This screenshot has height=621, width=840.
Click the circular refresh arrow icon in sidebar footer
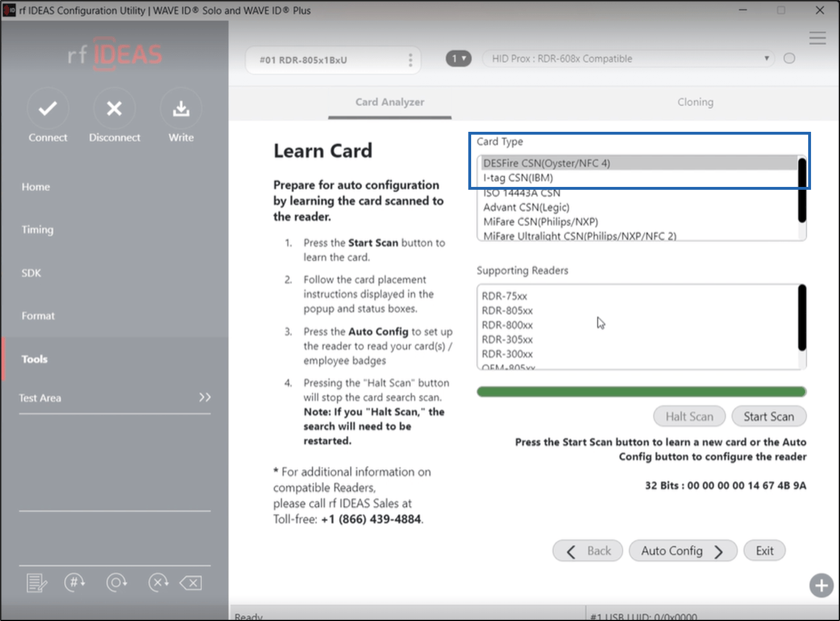point(117,582)
